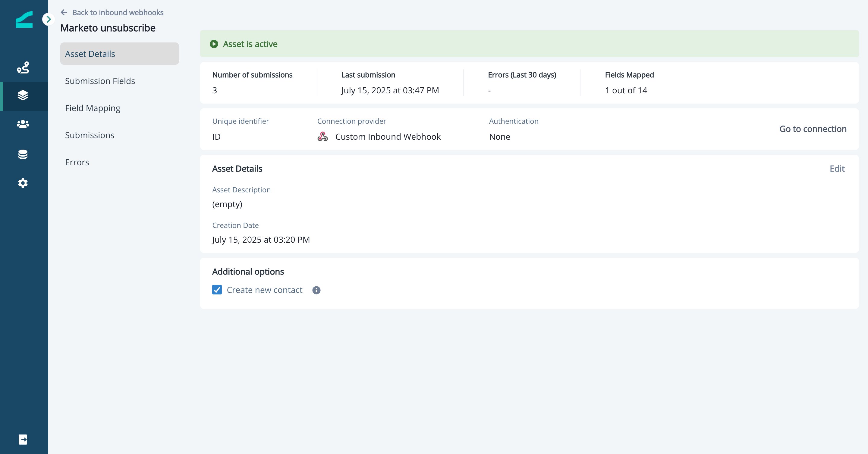Open the database icon in sidebar
868x454 pixels.
[x=23, y=154]
